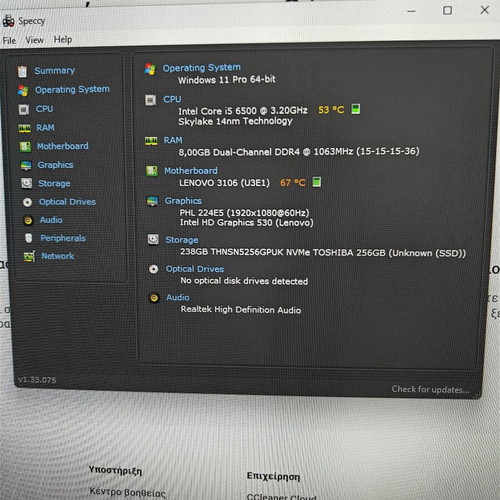Viewport: 500px width, 500px height.
Task: Click Check for updates link
Action: click(x=430, y=389)
